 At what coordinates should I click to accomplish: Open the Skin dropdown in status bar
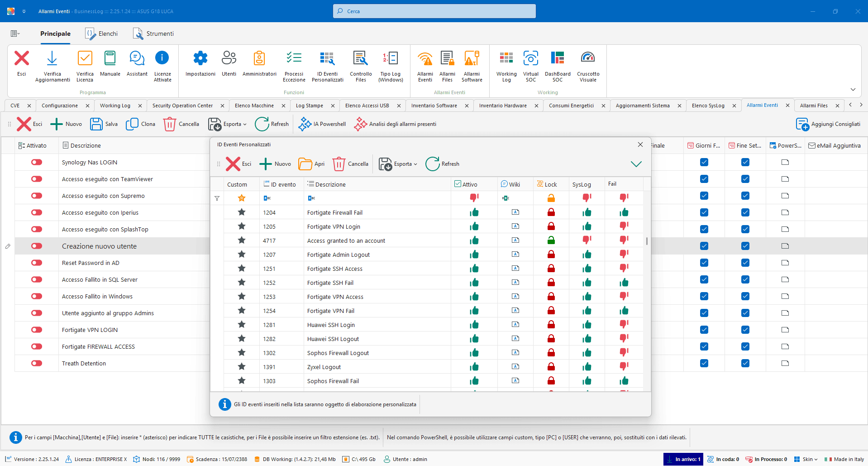[x=806, y=459]
